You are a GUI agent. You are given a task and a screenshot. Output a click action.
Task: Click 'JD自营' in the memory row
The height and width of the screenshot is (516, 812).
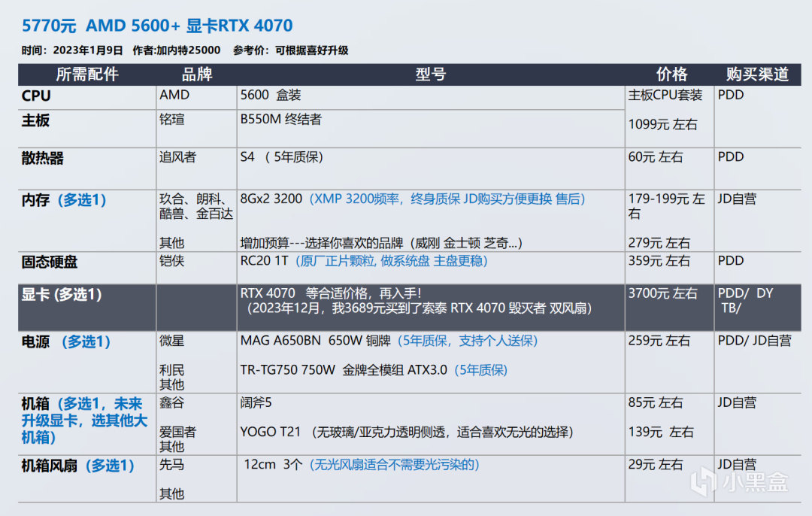[x=737, y=199]
